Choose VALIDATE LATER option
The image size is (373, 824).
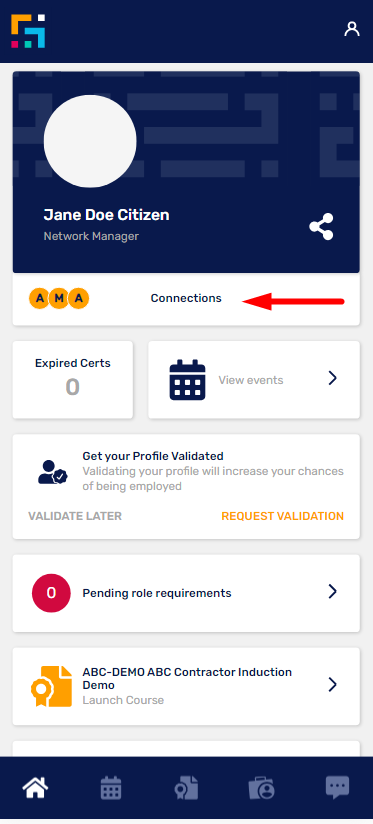pos(75,516)
